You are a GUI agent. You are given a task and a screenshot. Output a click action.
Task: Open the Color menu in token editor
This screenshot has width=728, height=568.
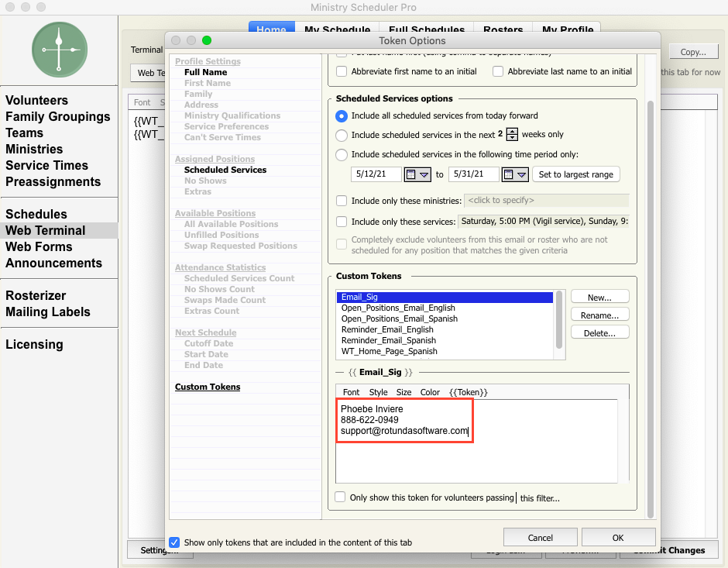point(430,392)
